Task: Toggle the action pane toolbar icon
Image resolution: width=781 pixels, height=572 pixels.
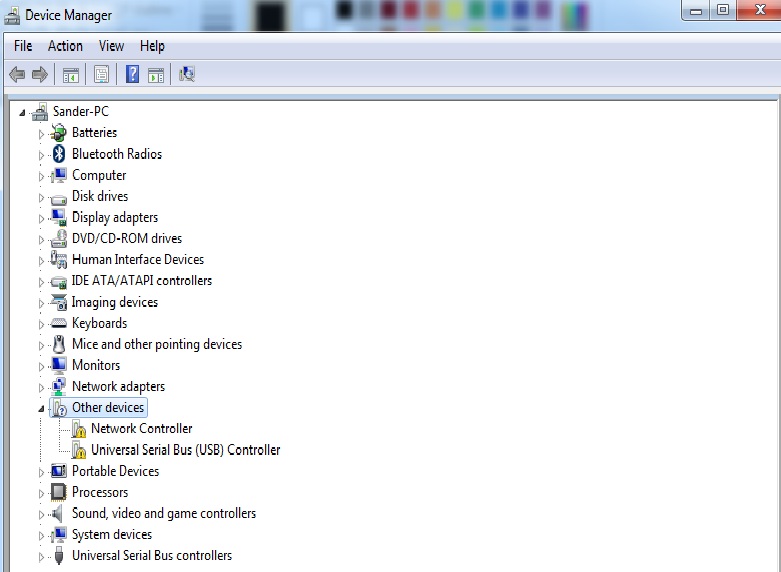Action: point(156,75)
